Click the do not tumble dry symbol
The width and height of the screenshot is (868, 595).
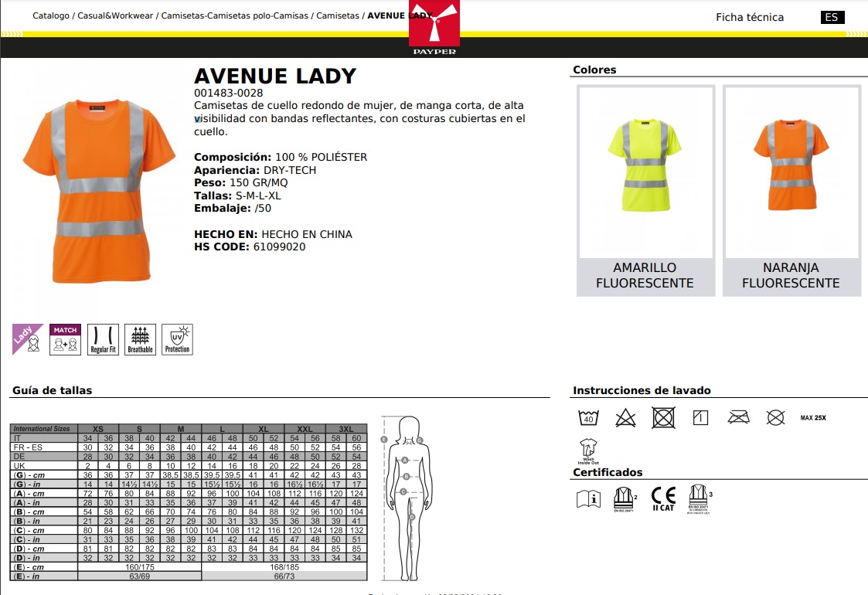[663, 418]
